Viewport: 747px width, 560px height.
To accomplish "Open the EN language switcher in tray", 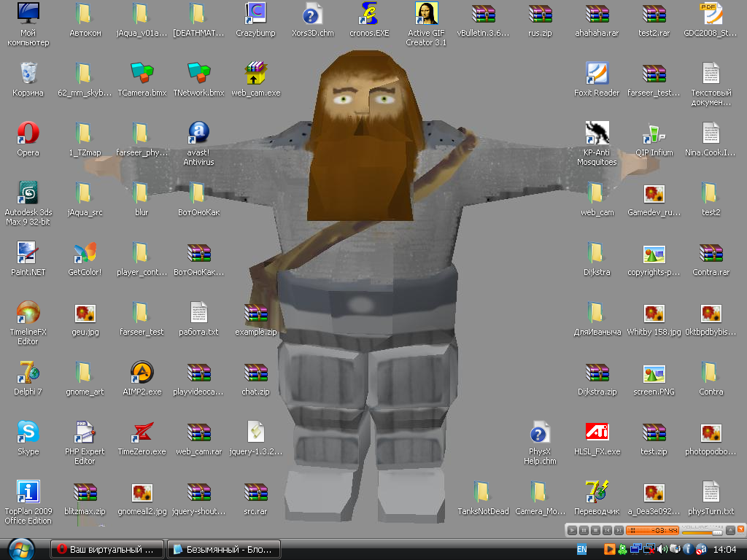I will (x=582, y=549).
